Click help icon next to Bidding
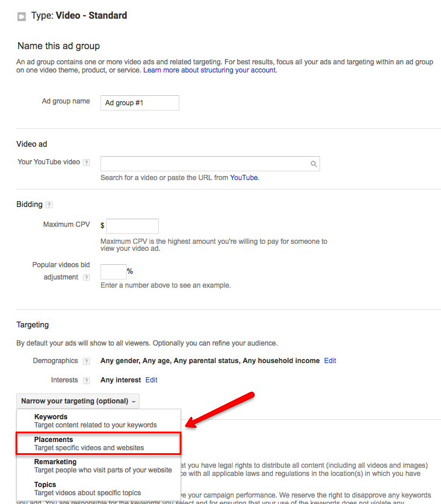The height and width of the screenshot is (504, 441). click(49, 205)
